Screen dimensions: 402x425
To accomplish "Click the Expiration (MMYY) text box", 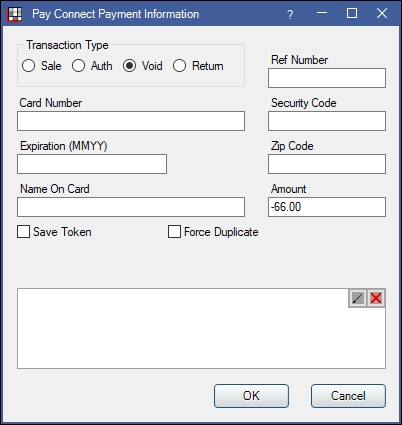I will pos(92,164).
